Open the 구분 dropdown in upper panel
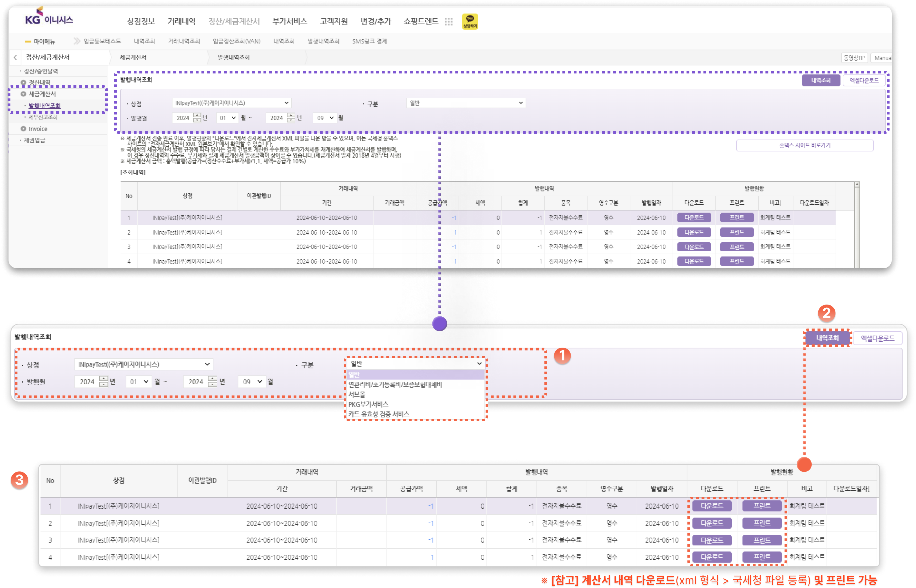Screen dimensions: 916x588 466,103
